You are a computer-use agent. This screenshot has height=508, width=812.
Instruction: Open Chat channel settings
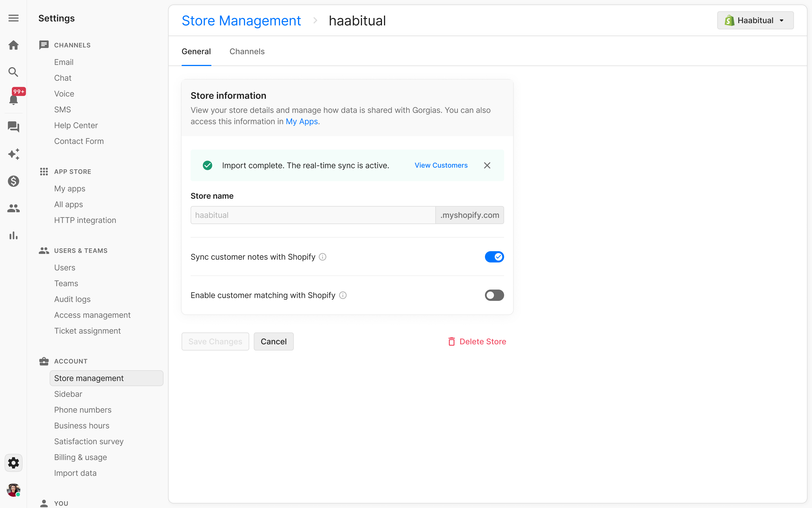coord(63,78)
